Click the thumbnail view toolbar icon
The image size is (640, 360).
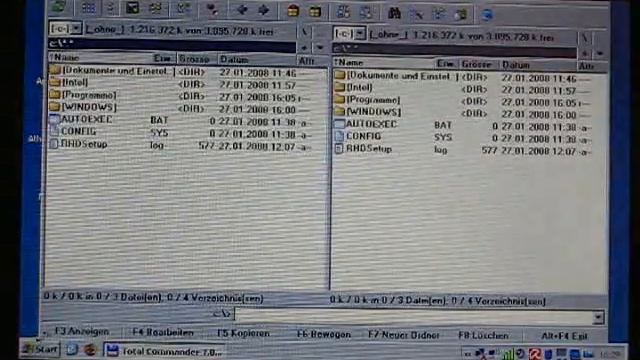[x=132, y=7]
